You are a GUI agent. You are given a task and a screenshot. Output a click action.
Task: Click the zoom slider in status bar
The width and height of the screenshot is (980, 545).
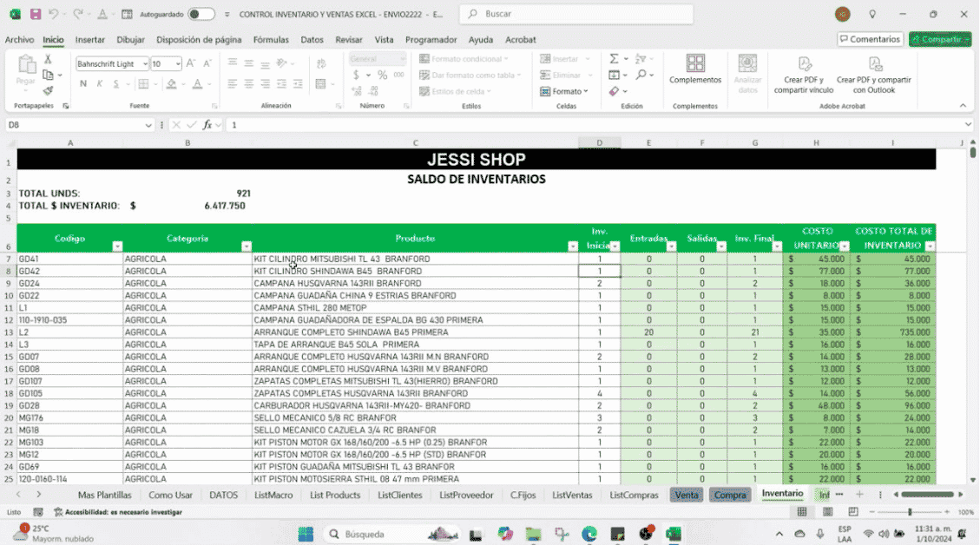(x=910, y=512)
